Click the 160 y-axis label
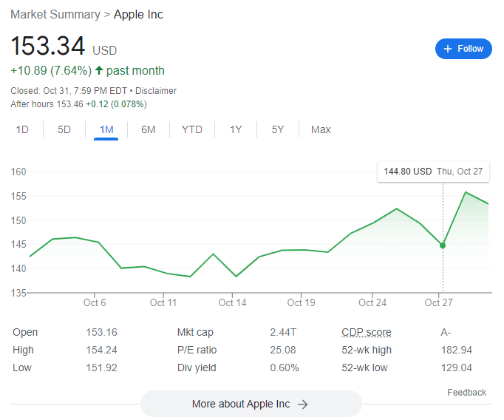This screenshot has height=420, width=504. coord(18,172)
